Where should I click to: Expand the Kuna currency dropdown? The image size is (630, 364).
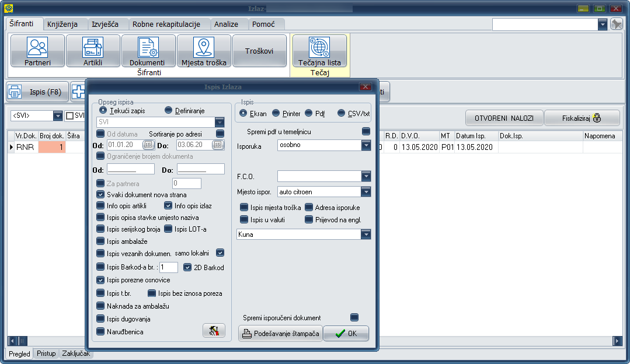[366, 235]
